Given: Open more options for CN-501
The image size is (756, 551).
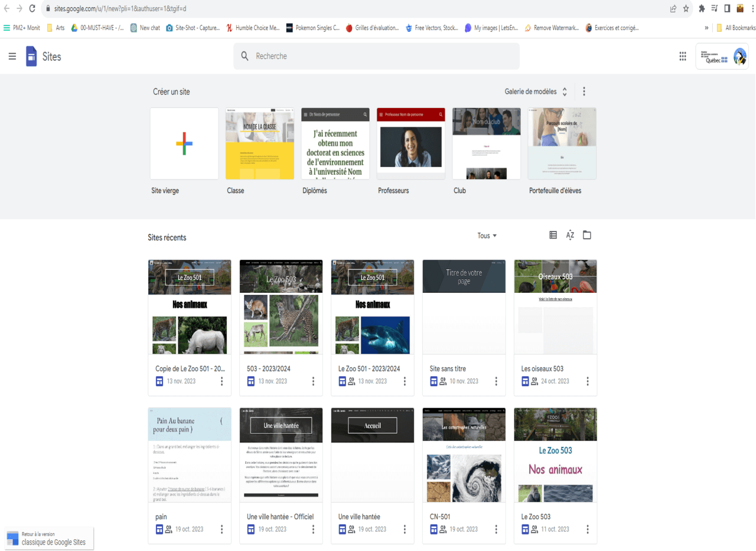Looking at the screenshot, I should (x=496, y=529).
